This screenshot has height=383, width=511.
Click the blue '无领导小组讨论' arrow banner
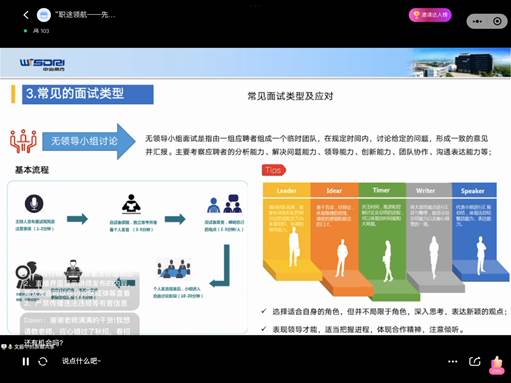(x=89, y=141)
